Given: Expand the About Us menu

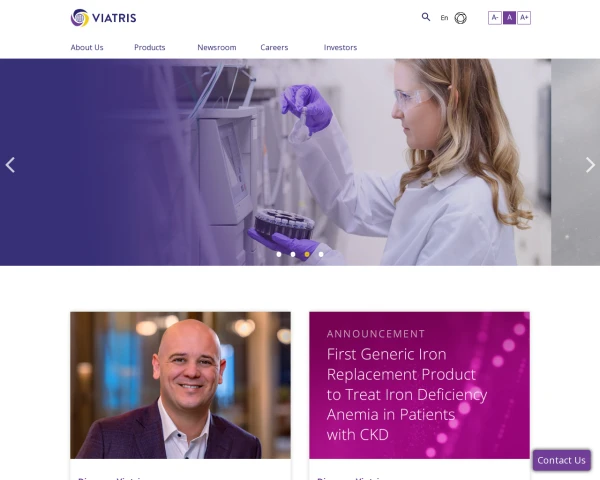Looking at the screenshot, I should coord(87,47).
